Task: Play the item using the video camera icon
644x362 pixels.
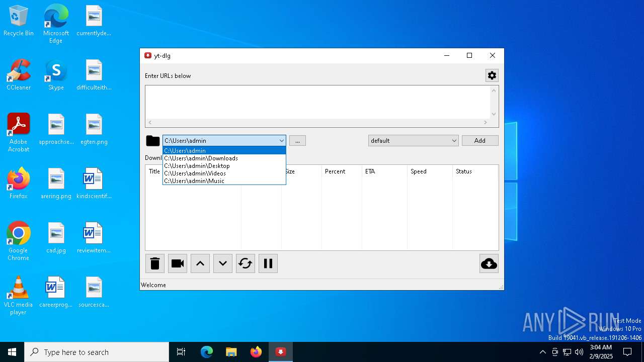Action: (x=178, y=263)
